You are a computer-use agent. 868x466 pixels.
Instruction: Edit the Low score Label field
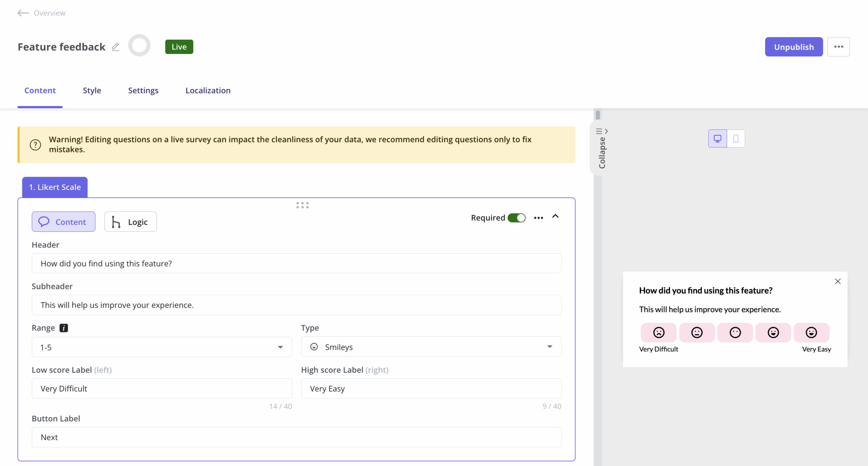pyautogui.click(x=162, y=389)
